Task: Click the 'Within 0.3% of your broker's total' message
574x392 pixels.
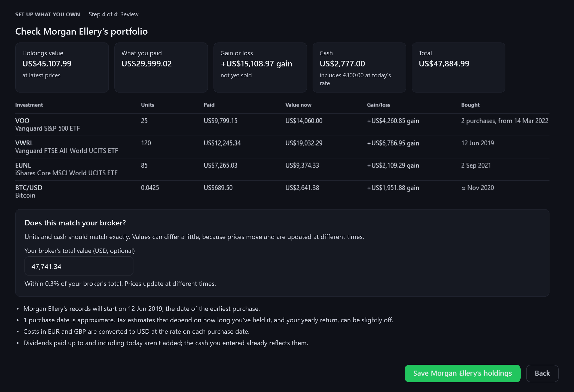Action: click(x=120, y=283)
